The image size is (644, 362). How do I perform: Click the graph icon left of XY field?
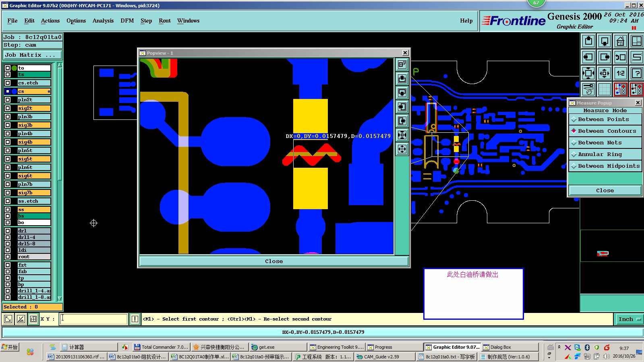pyautogui.click(x=21, y=319)
